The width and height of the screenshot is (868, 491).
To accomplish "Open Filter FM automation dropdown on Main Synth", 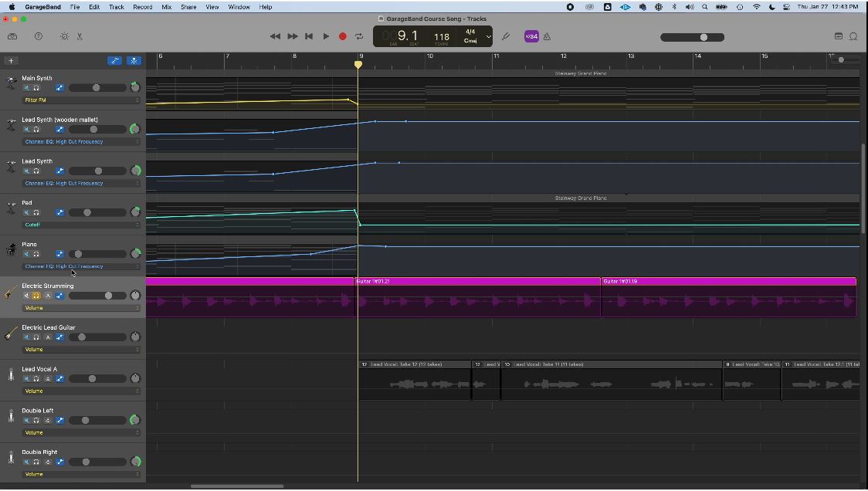I will [81, 100].
